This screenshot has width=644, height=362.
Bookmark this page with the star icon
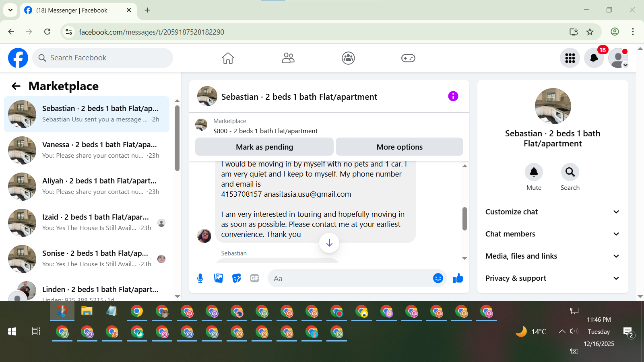pyautogui.click(x=590, y=32)
